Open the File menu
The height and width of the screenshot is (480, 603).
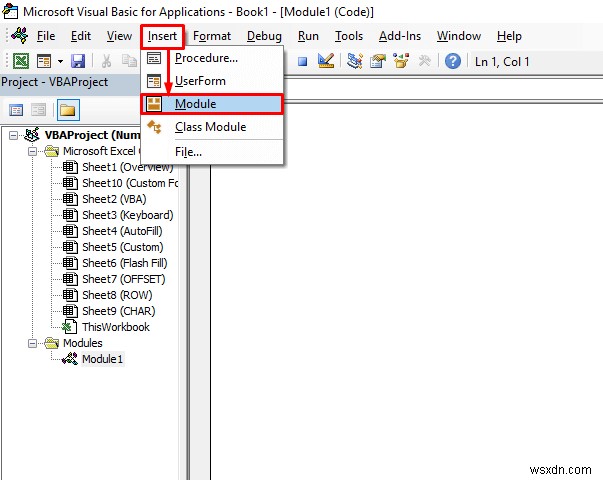[46, 36]
